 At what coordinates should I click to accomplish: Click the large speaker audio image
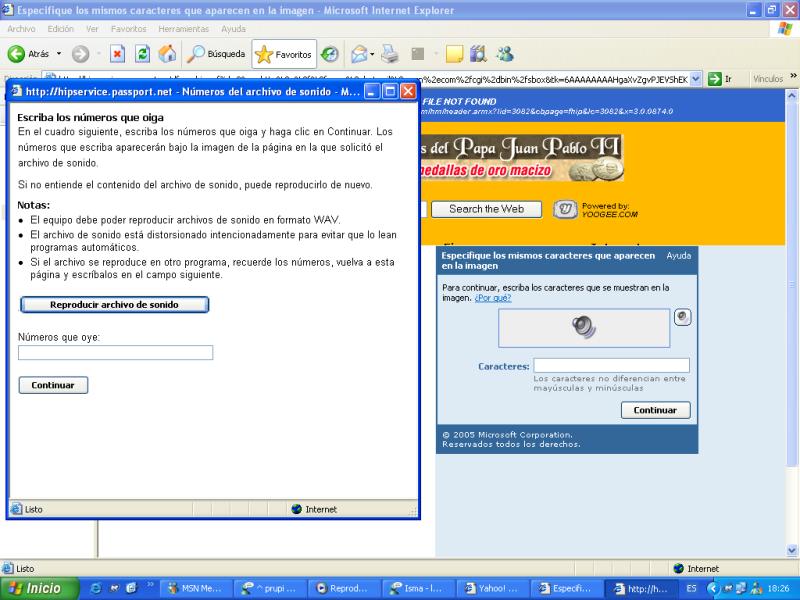coord(584,328)
